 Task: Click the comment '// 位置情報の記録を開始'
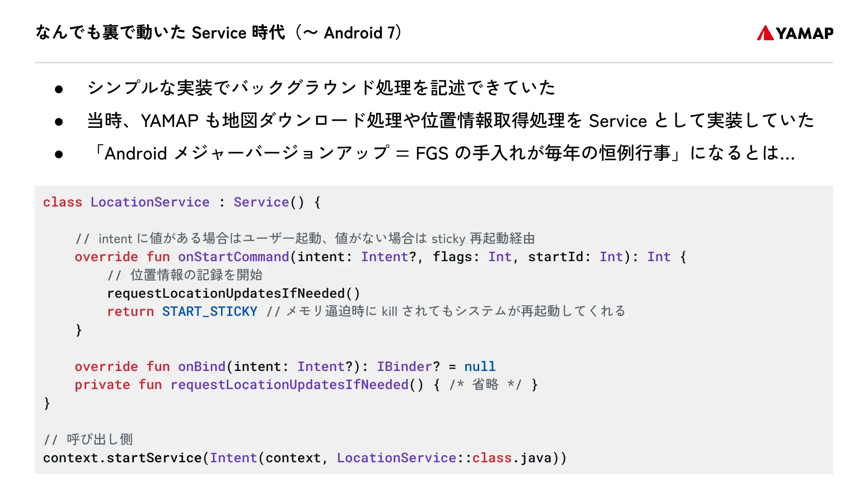pyautogui.click(x=185, y=275)
